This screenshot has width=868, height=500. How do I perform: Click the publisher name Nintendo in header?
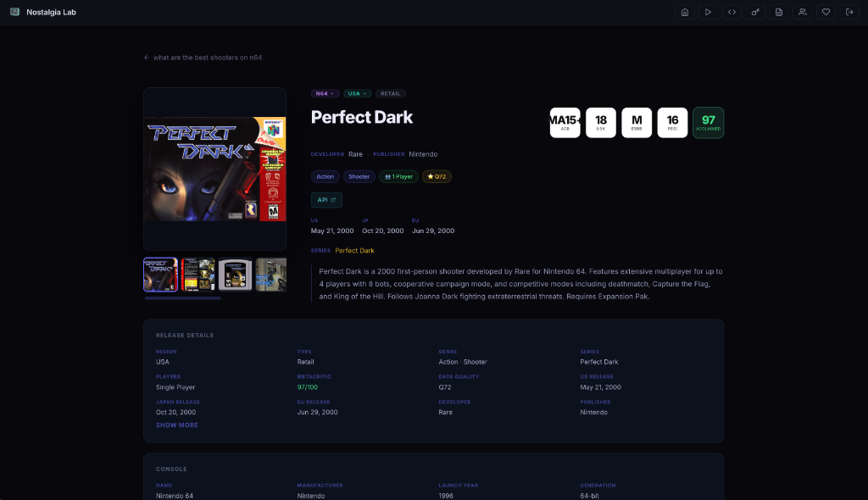pos(423,154)
